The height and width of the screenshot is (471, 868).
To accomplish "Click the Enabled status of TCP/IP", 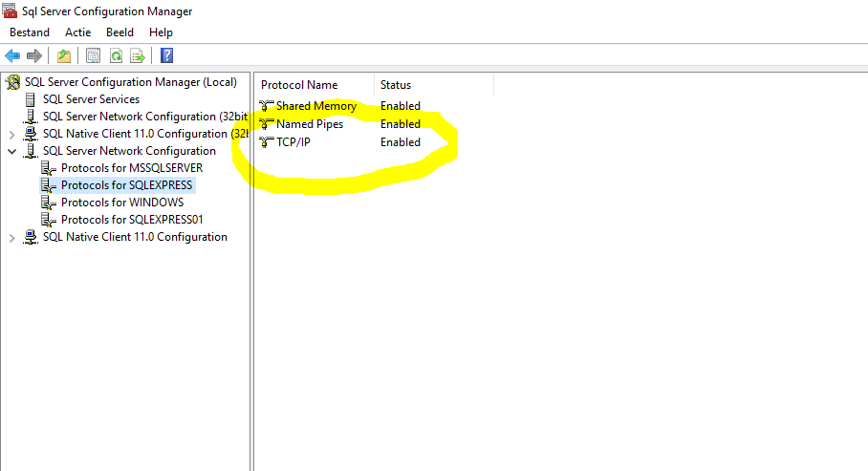I will (x=401, y=142).
